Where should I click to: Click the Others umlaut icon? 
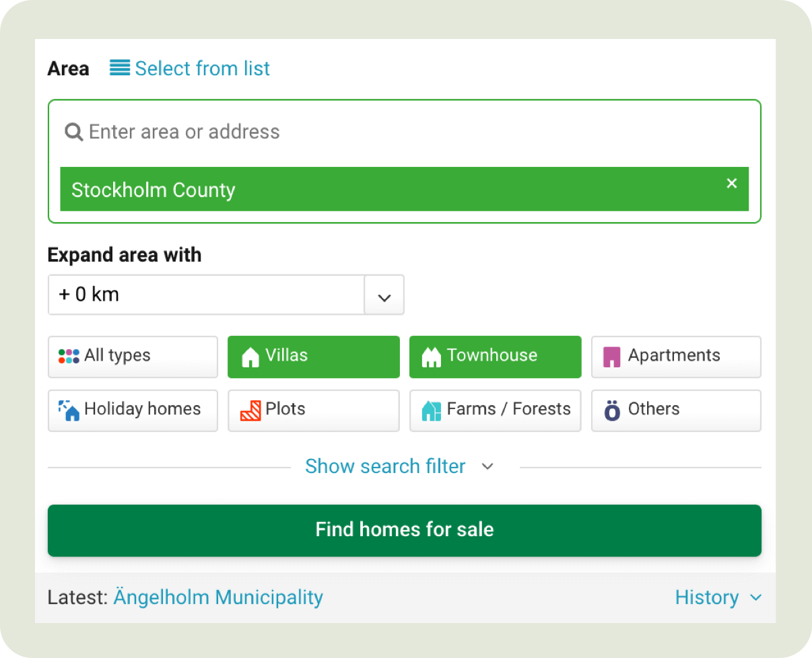611,410
